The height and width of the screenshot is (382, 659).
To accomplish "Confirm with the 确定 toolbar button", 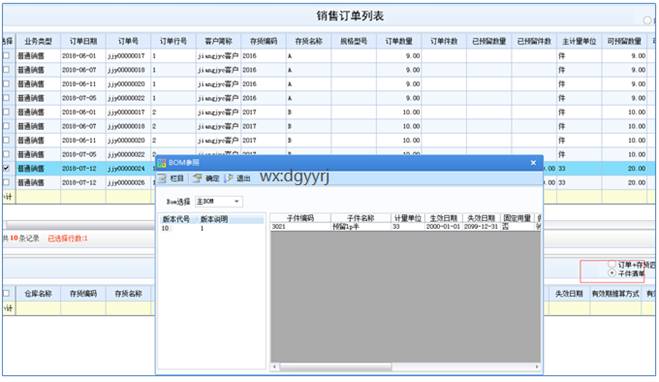I will click(206, 179).
